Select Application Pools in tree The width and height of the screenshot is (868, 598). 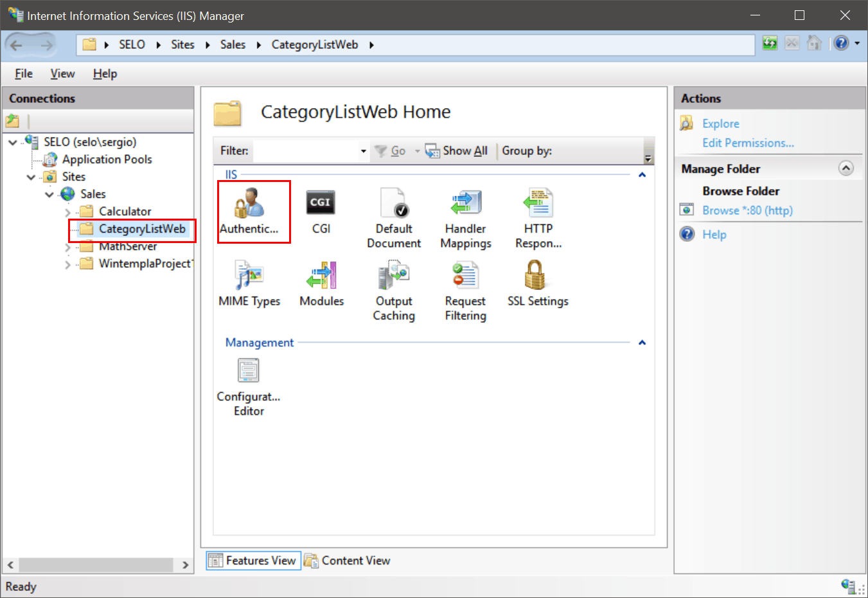[x=107, y=159]
